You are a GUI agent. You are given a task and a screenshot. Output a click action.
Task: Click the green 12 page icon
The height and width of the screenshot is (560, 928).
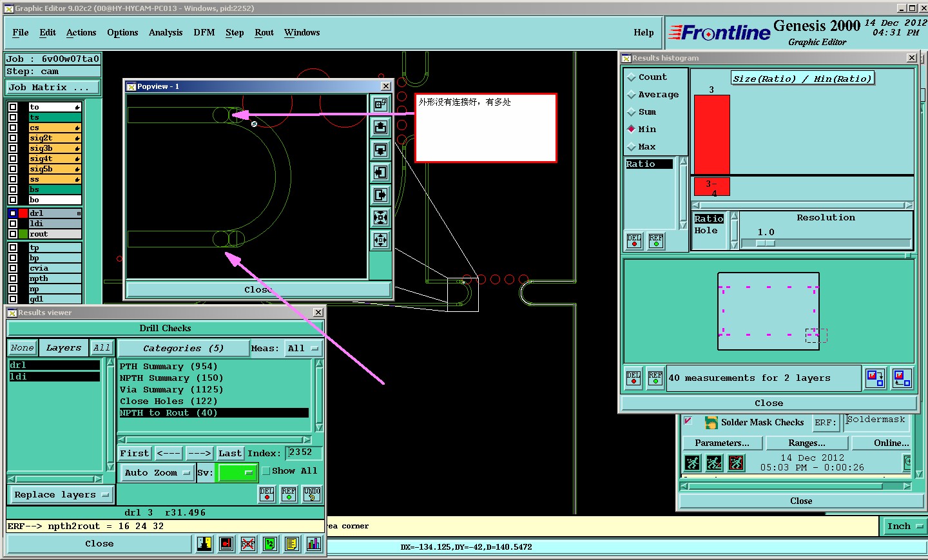click(270, 544)
